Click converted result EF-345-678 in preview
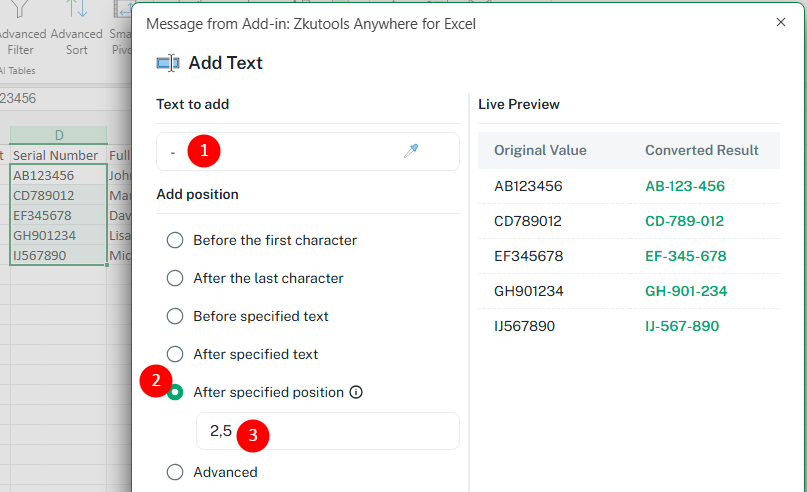 point(686,256)
